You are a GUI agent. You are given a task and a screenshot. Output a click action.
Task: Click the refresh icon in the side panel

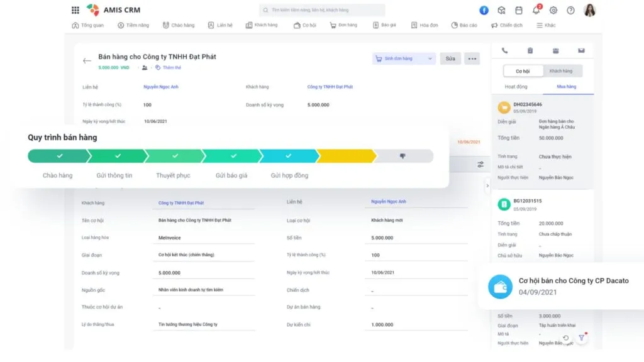(x=566, y=337)
